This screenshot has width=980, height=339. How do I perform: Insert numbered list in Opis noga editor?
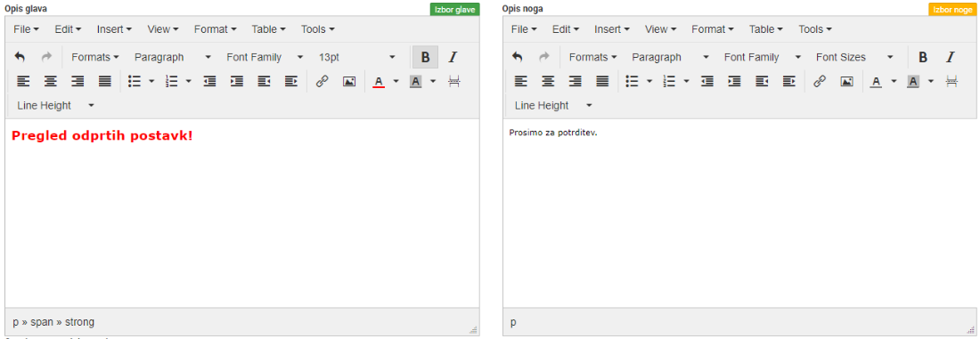[669, 81]
